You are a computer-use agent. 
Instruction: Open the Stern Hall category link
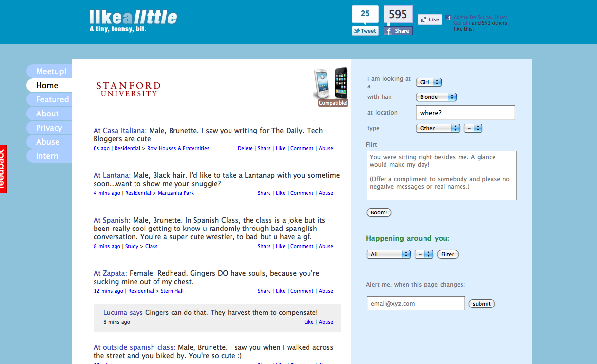click(x=172, y=291)
